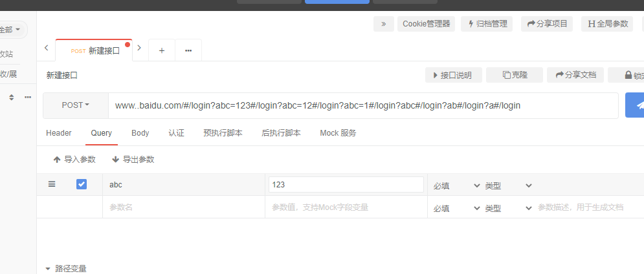Open 类型 dropdown in abc row

pyautogui.click(x=508, y=186)
